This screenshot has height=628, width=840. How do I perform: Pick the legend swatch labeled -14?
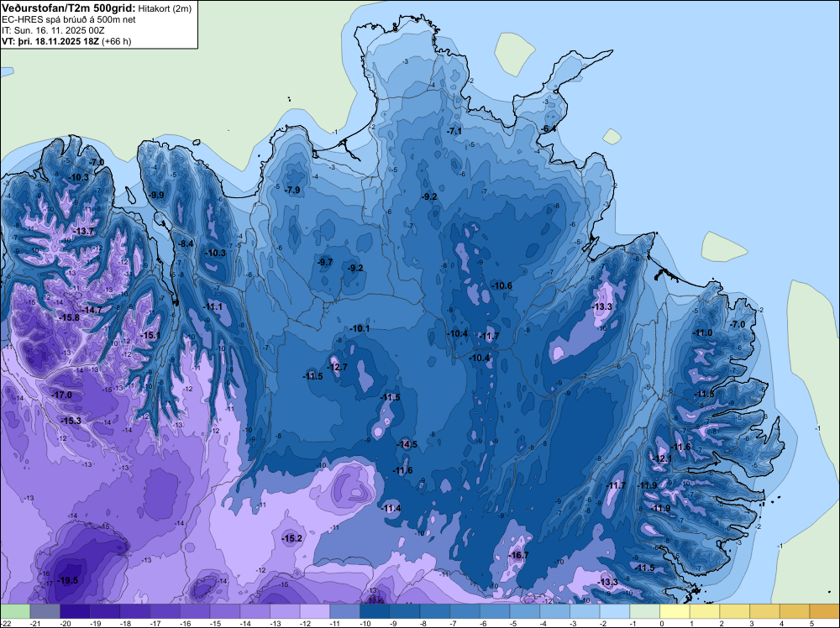pyautogui.click(x=255, y=611)
